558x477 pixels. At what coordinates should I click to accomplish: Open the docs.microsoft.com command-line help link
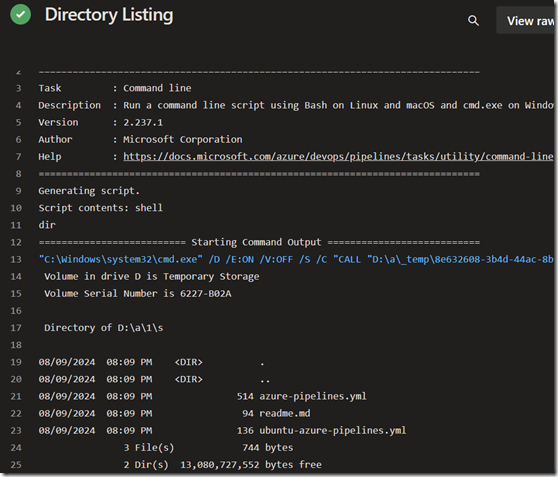coord(338,157)
